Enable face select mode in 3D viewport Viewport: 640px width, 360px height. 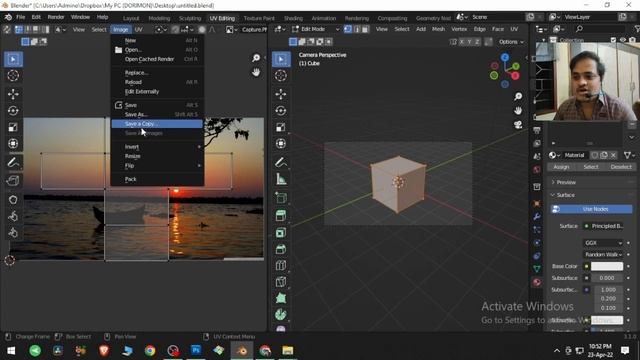pyautogui.click(x=365, y=29)
